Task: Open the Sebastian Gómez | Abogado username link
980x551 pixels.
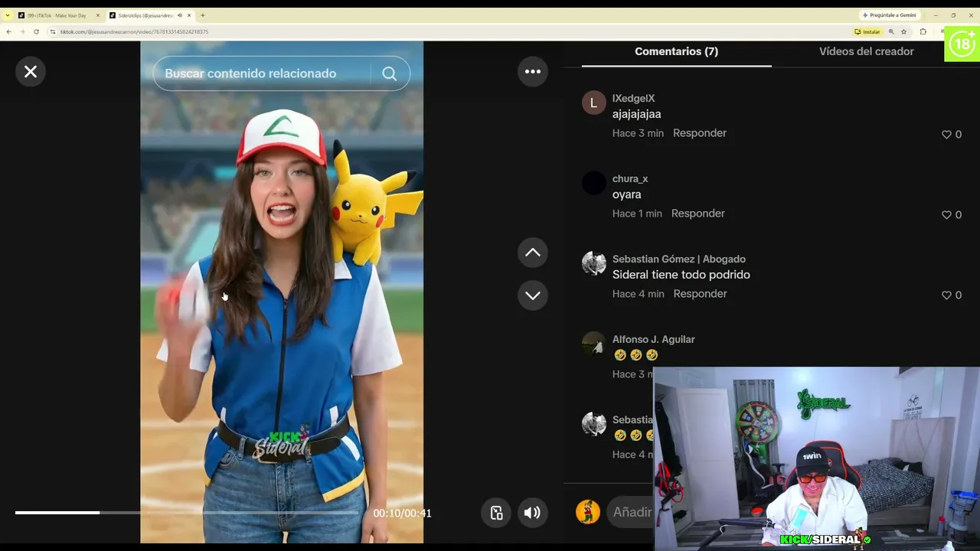Action: click(678, 259)
